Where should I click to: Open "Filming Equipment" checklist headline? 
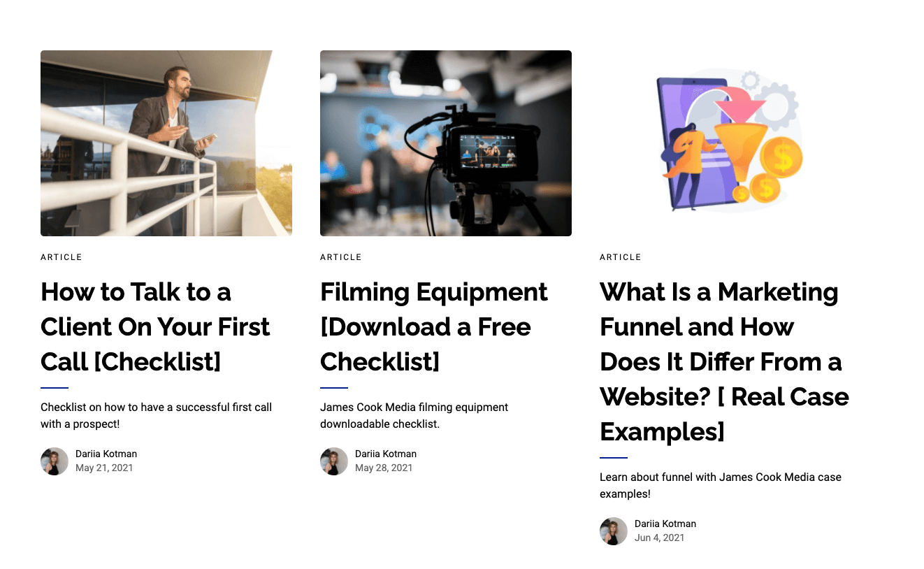coord(434,326)
